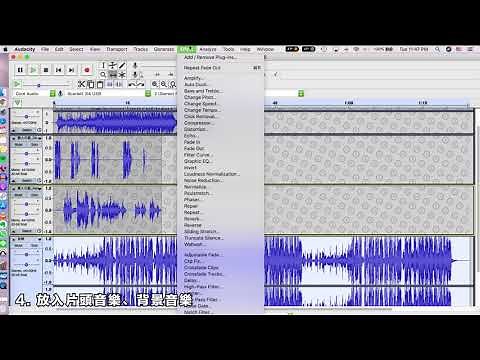This screenshot has width=480, height=360.
Task: Select the Multi-Tool asterisk icon
Action: (122, 75)
